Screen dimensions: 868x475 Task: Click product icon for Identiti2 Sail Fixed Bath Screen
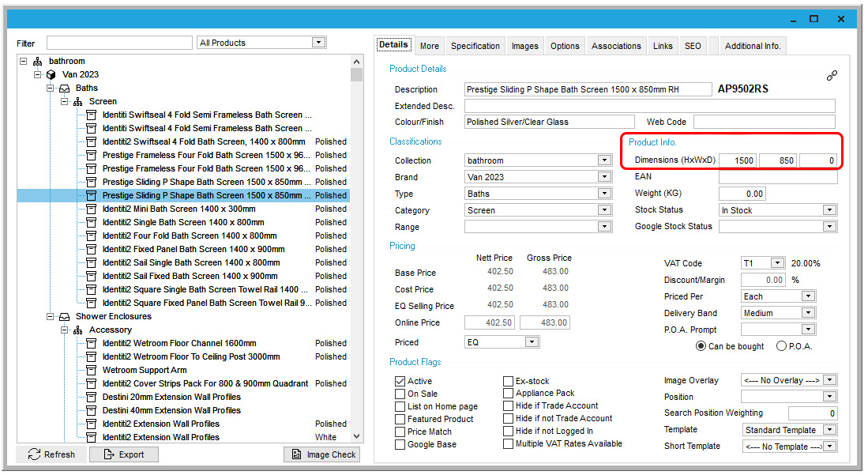pyautogui.click(x=92, y=276)
